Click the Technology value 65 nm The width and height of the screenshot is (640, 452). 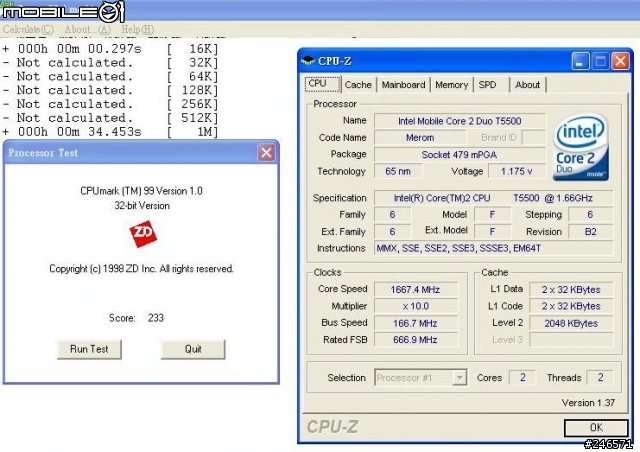tap(398, 171)
